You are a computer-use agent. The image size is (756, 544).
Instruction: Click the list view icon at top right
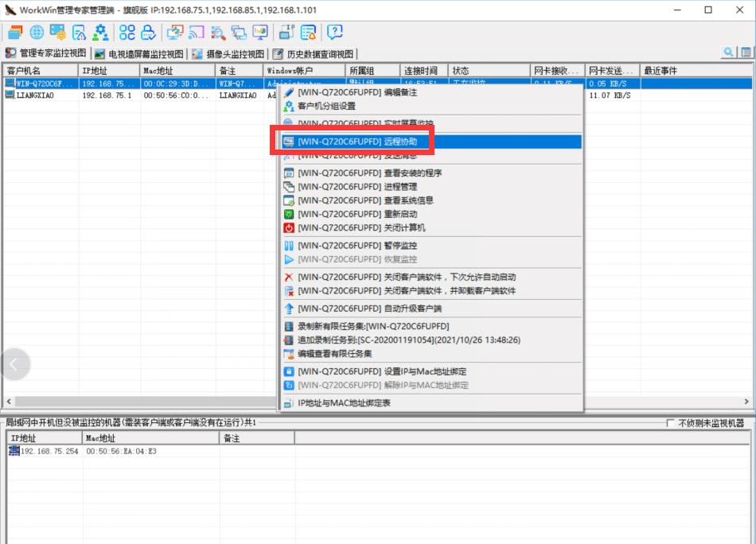click(x=746, y=52)
